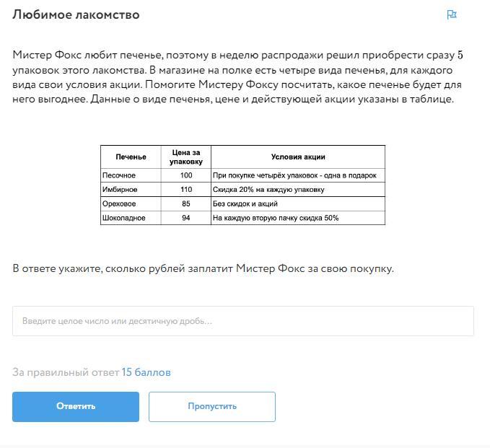
Task: Skip the question with Пропустить
Action: [212, 406]
